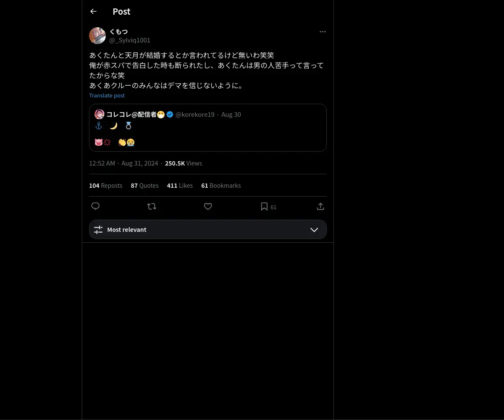Share the post with upload icon
The width and height of the screenshot is (504, 420).
tap(320, 206)
